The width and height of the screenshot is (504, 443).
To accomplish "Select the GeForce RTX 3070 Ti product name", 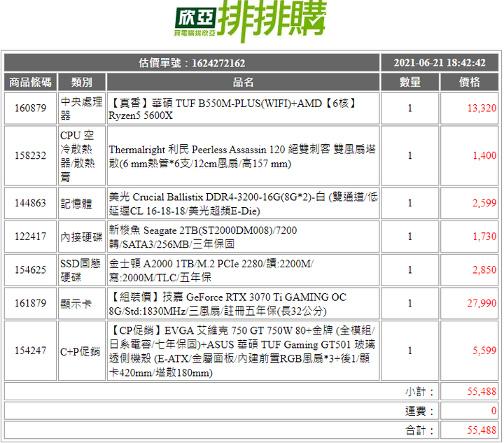I will coord(227,304).
